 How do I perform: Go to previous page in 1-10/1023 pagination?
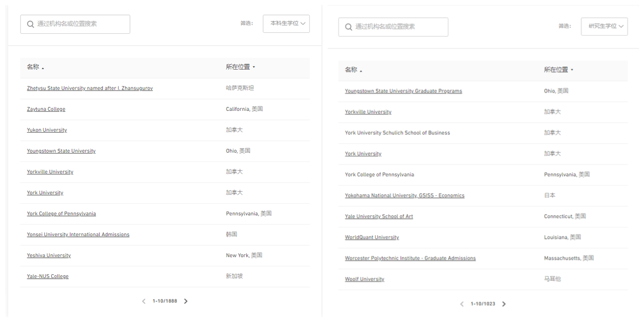pos(462,304)
